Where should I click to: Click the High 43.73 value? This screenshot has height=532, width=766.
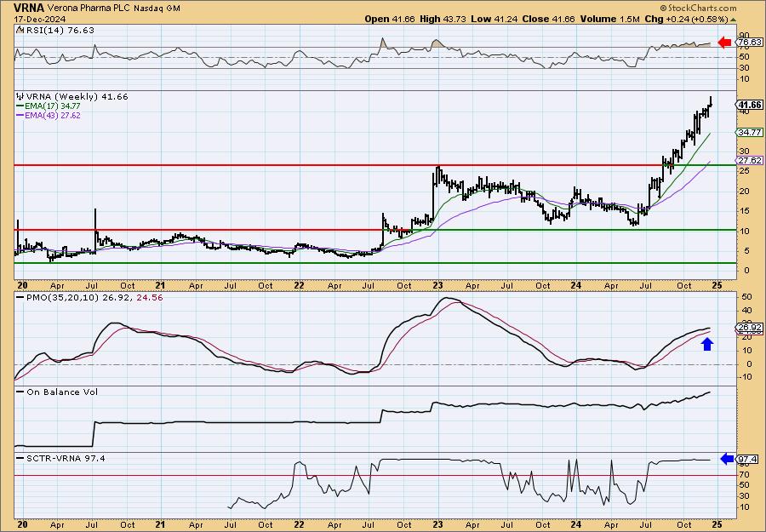pos(443,19)
